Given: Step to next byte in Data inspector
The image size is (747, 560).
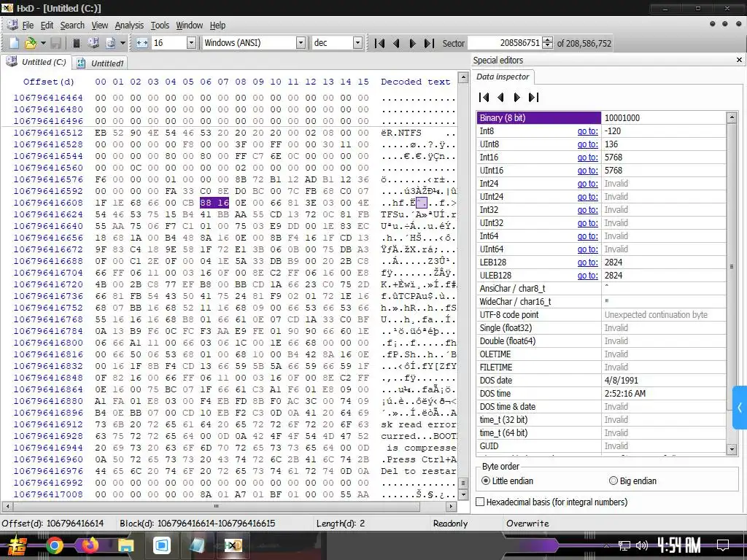Looking at the screenshot, I should coord(517,97).
